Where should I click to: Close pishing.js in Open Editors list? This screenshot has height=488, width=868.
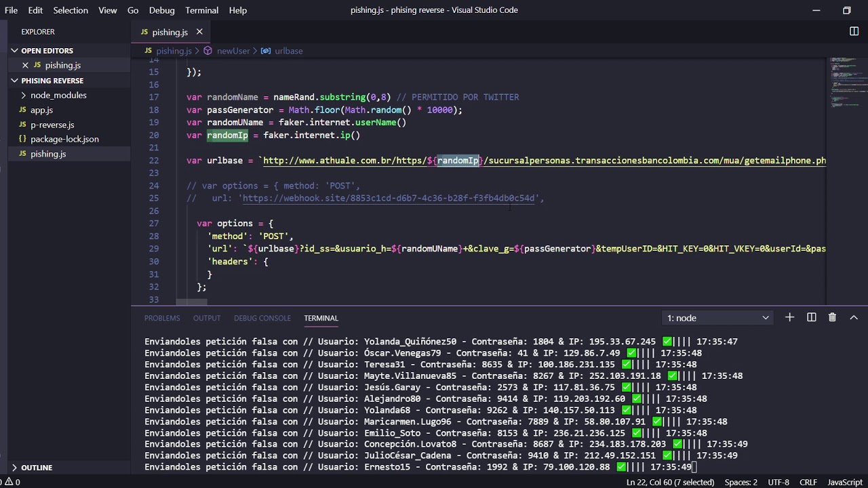coord(25,65)
